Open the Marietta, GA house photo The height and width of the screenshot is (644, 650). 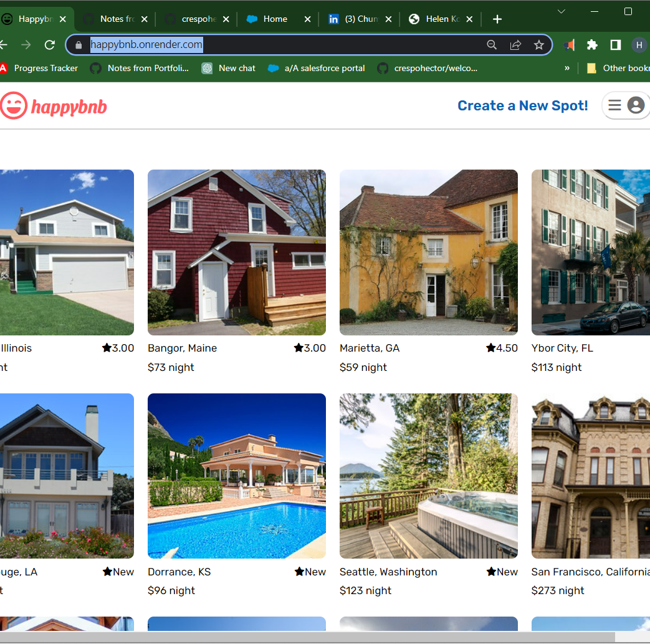tap(429, 252)
